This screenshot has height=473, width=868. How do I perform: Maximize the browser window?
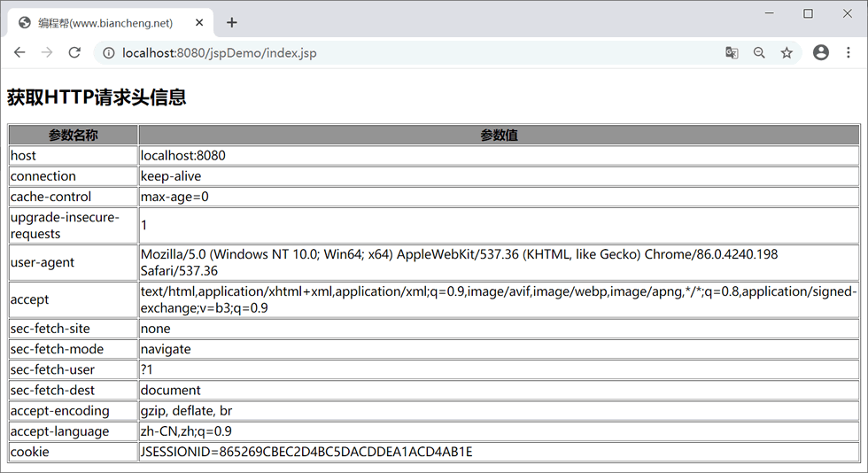pyautogui.click(x=808, y=13)
